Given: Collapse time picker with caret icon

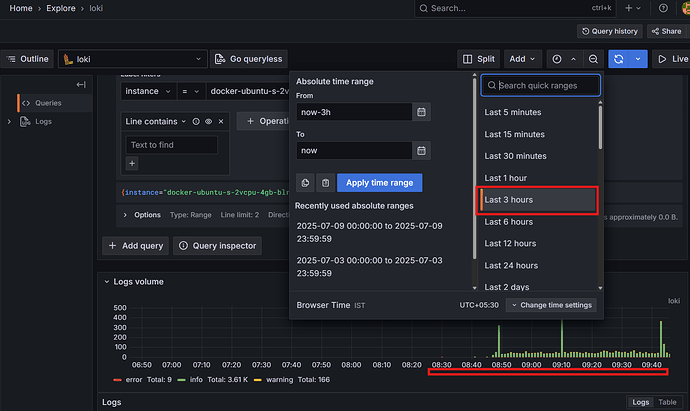Looking at the screenshot, I should tap(573, 59).
